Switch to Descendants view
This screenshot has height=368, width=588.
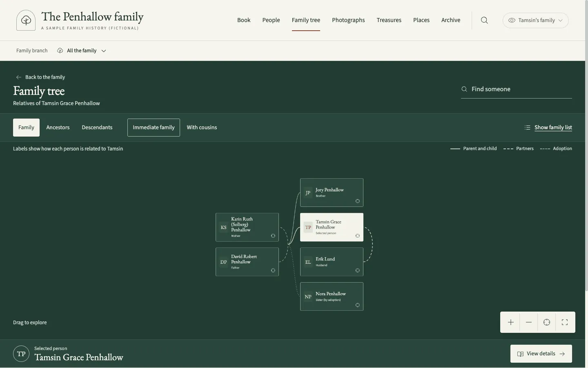click(x=97, y=128)
